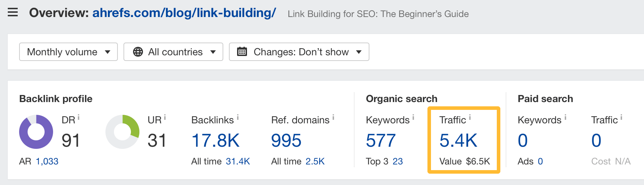Select the 5.4K organic traffic value

pos(458,140)
